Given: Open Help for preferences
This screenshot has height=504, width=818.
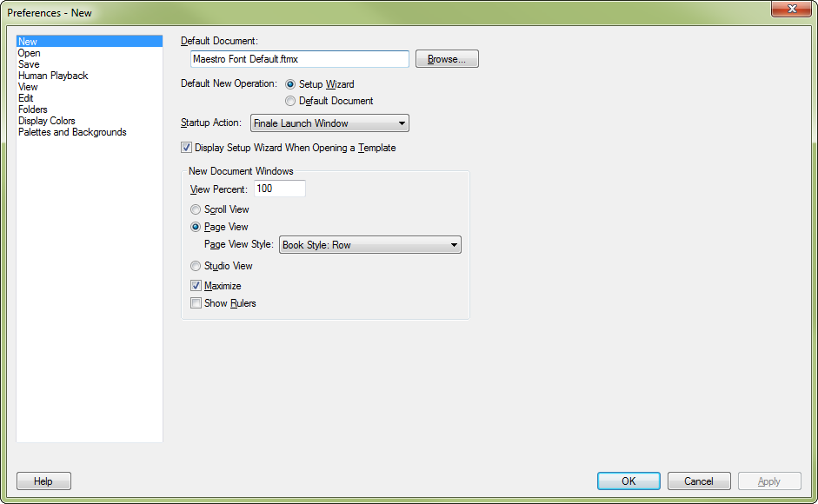Looking at the screenshot, I should (x=43, y=481).
